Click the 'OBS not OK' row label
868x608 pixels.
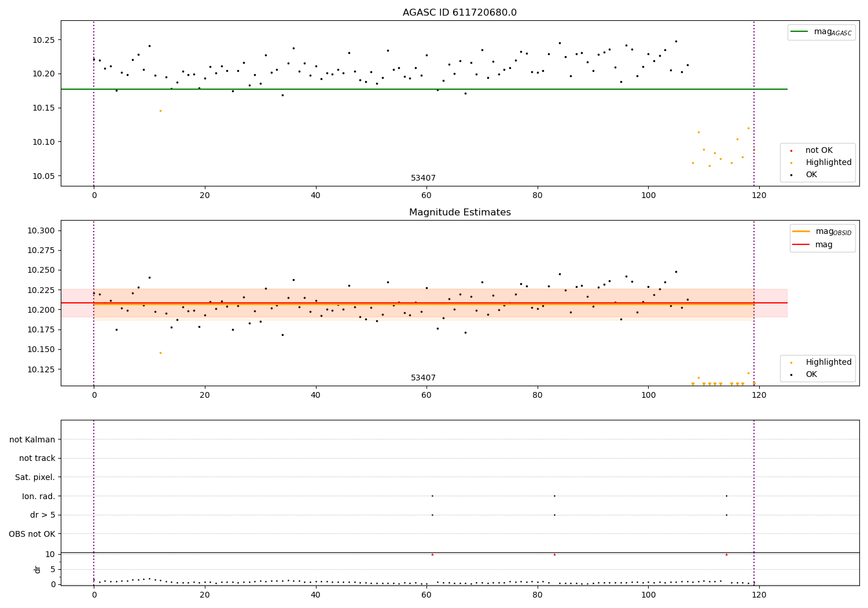tap(32, 534)
